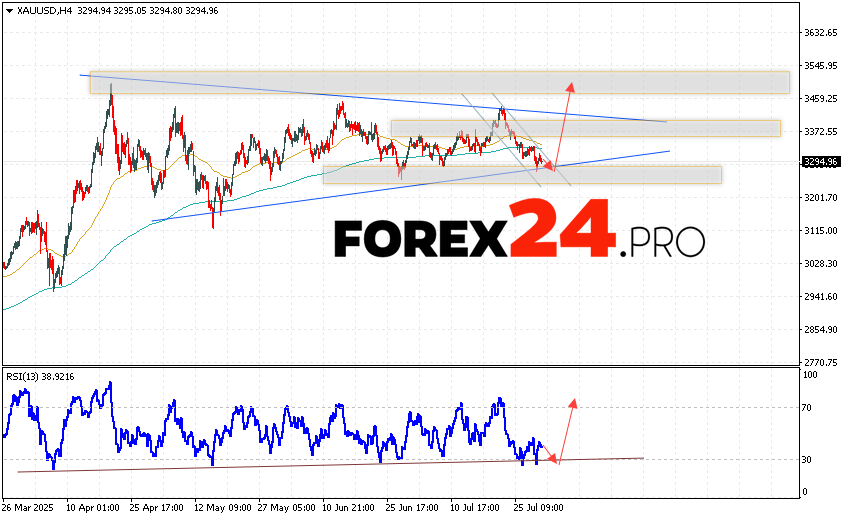Click the 3115.00 price axis label
This screenshot has width=845, height=519.
tap(820, 230)
